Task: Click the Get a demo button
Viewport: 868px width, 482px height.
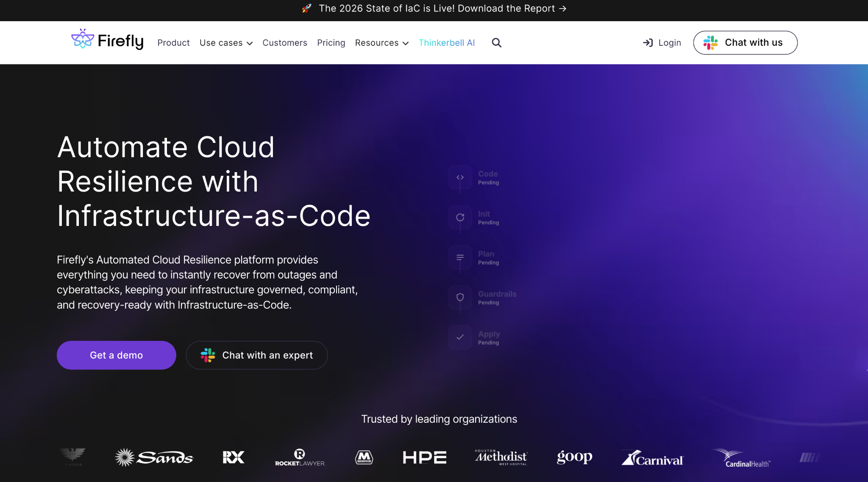Action: tap(117, 355)
